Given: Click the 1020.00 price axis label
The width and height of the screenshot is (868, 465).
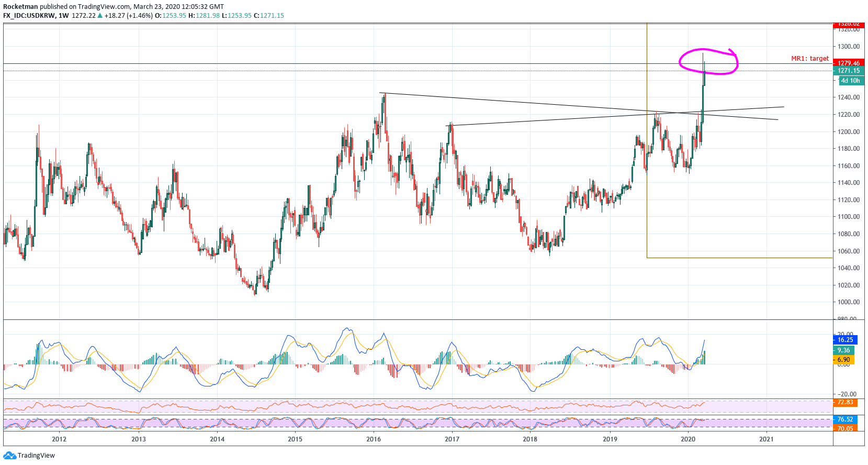Looking at the screenshot, I should click(x=849, y=285).
